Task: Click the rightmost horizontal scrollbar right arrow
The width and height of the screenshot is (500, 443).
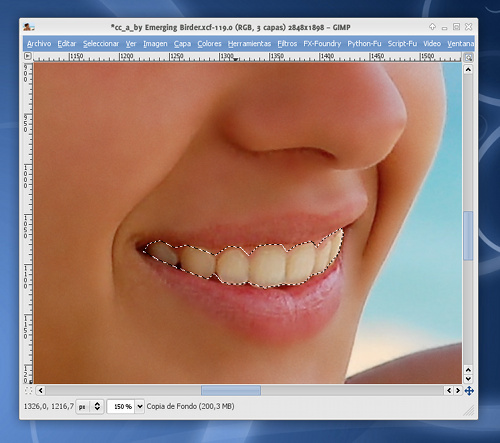Action: click(x=458, y=390)
